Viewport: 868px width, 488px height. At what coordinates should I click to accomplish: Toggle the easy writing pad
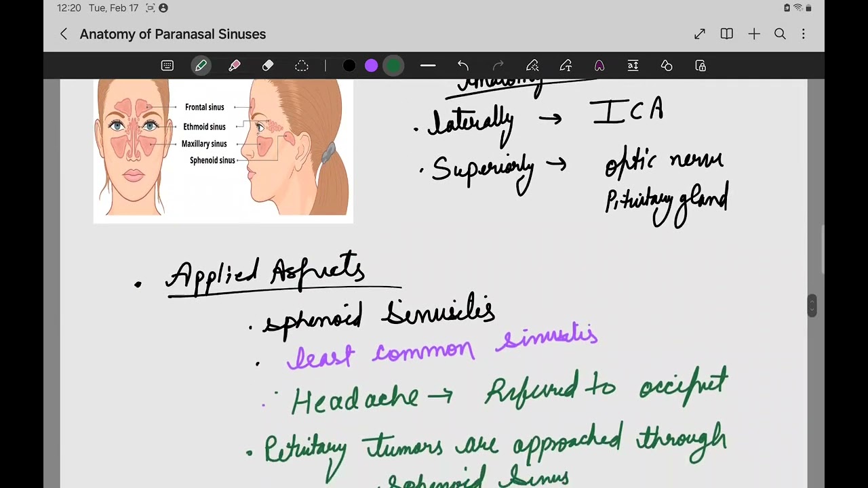pos(633,66)
